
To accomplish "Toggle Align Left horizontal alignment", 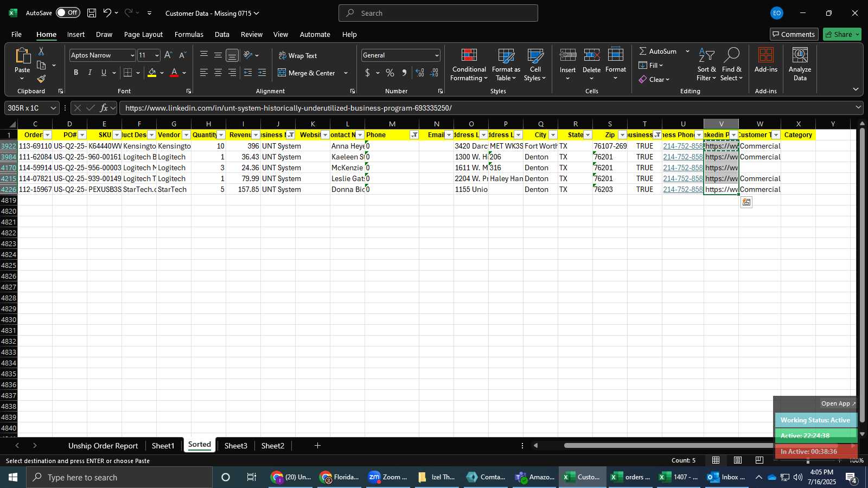I will pyautogui.click(x=204, y=73).
